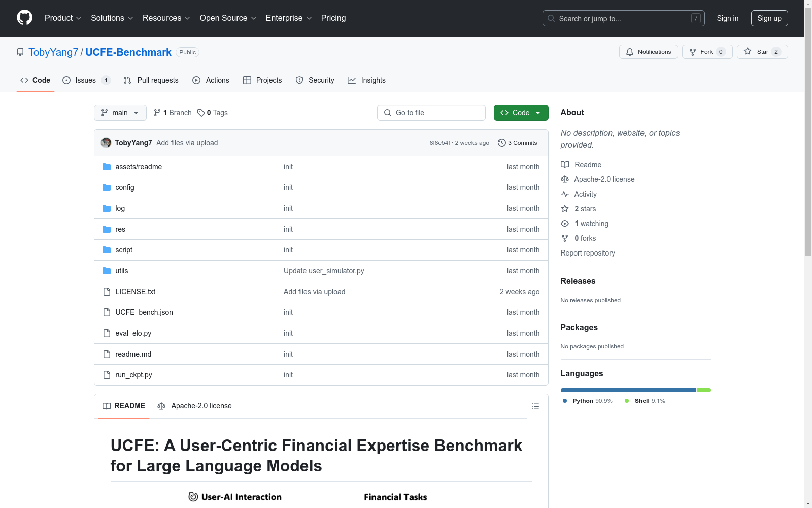The height and width of the screenshot is (508, 812).
Task: Expand the Open Source menu
Action: [228, 18]
